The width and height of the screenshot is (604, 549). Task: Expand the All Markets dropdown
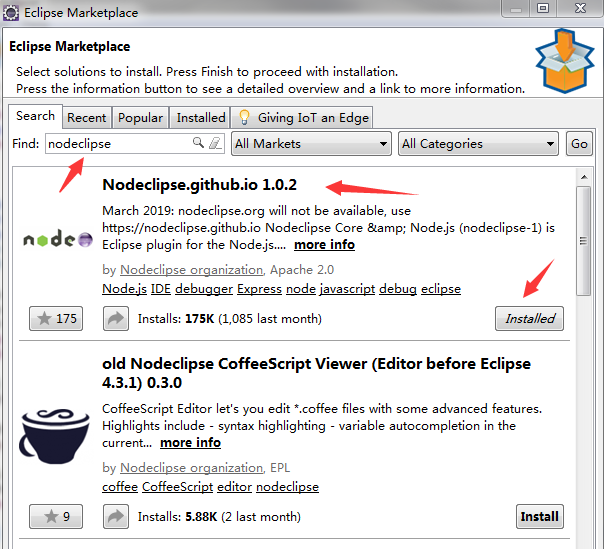point(311,144)
